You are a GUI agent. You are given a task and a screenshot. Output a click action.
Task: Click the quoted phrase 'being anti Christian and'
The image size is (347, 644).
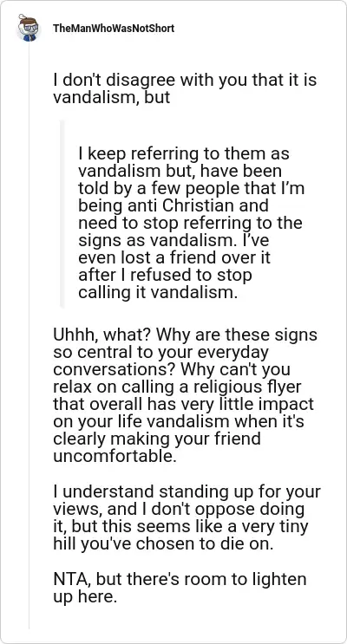(173, 205)
